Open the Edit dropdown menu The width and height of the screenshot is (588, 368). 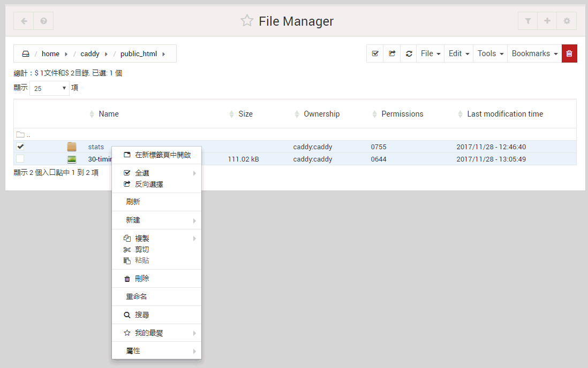pyautogui.click(x=458, y=53)
